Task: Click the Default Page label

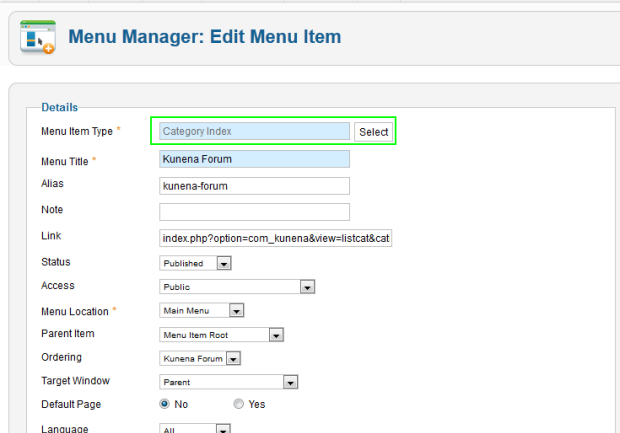Action: [71, 405]
